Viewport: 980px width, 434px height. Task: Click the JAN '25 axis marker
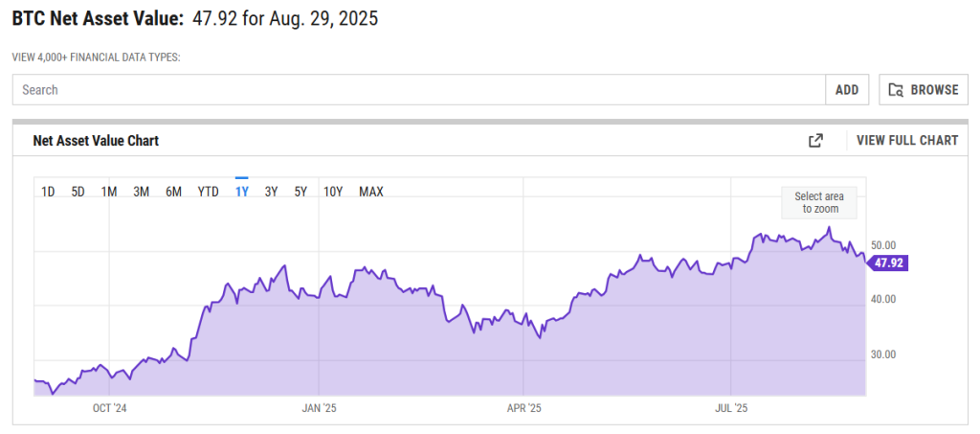pos(319,408)
